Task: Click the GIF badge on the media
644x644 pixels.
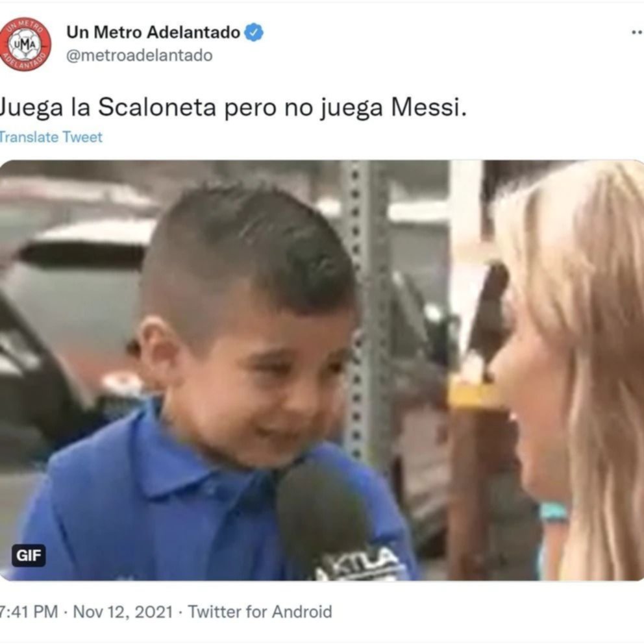Action: (x=29, y=555)
